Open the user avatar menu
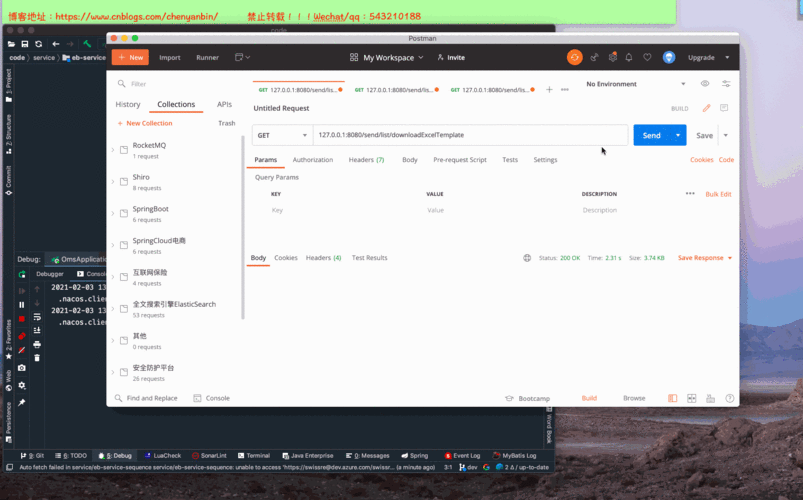 [x=669, y=57]
